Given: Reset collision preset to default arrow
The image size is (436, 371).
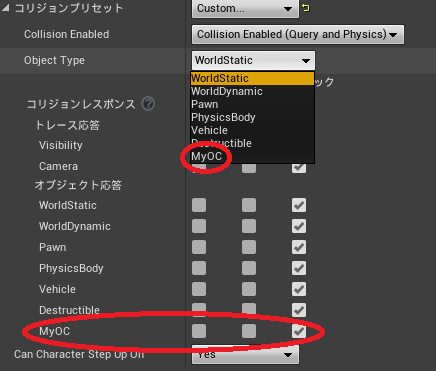Looking at the screenshot, I should pyautogui.click(x=306, y=8).
